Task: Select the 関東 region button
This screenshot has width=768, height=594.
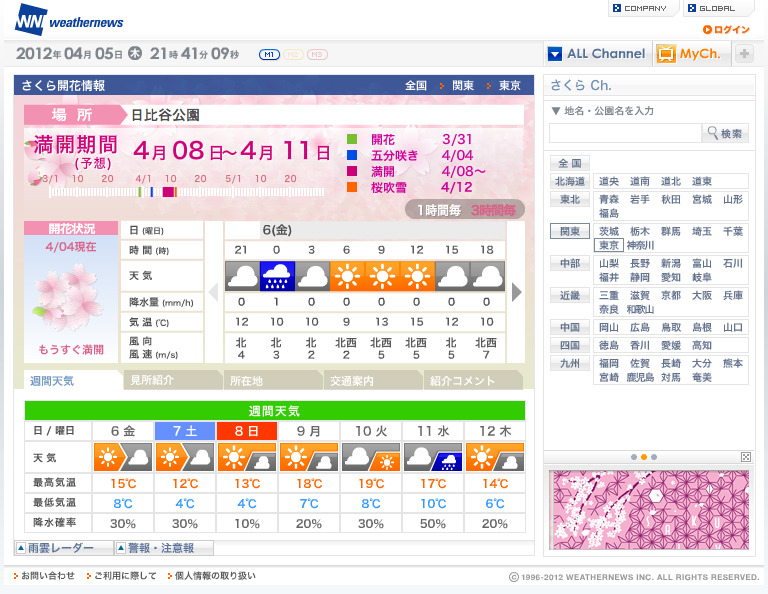Action: 570,231
